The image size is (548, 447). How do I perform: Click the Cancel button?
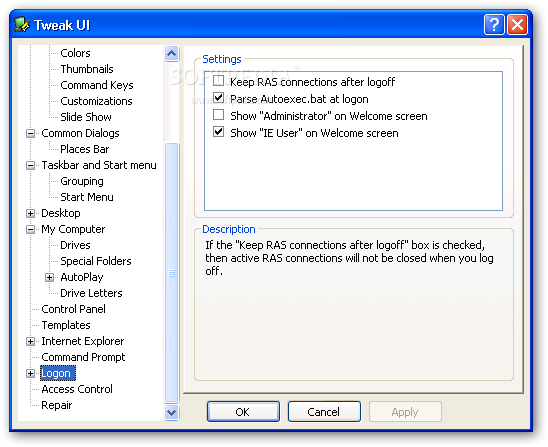click(x=324, y=412)
